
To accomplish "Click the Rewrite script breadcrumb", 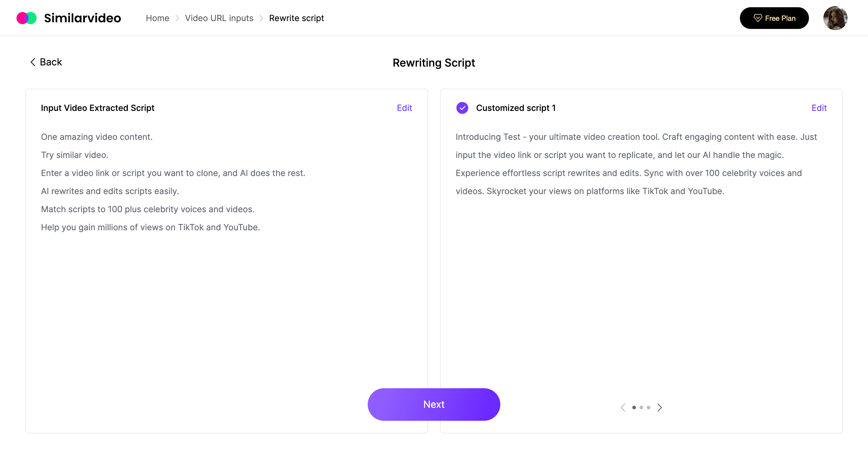I will click(x=297, y=18).
